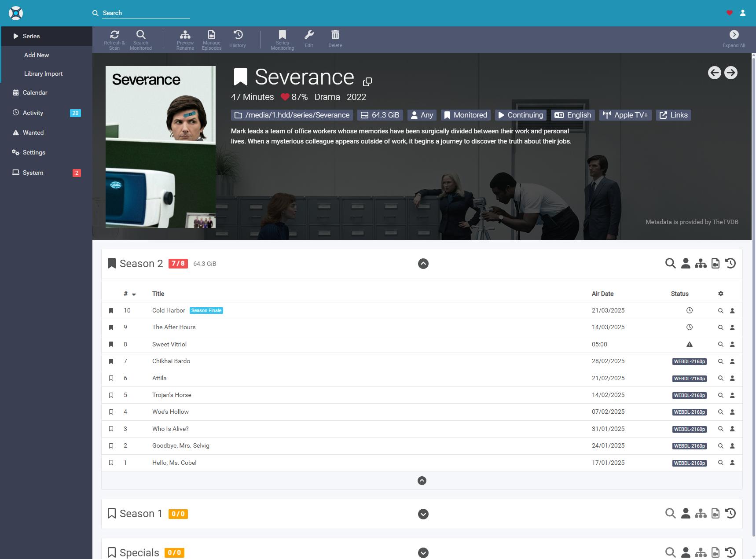Click the Search input field
This screenshot has height=559, width=756.
[x=146, y=13]
